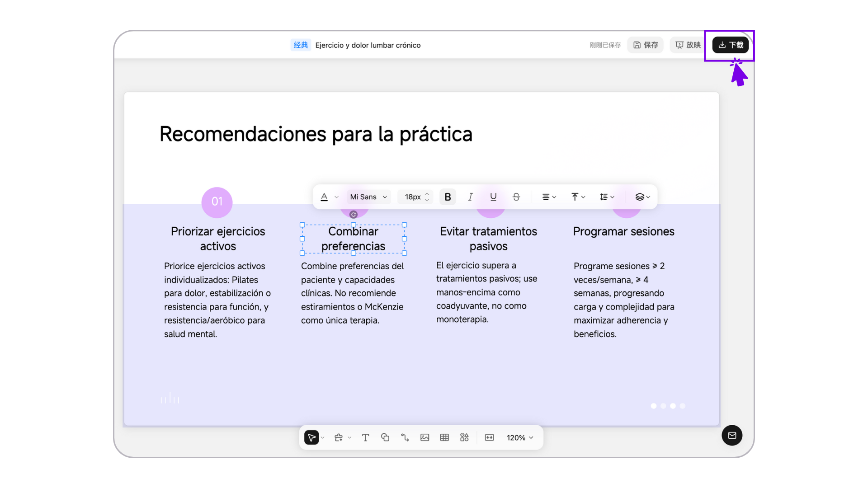The image size is (868, 488).
Task: Click the fit-to-width icon
Action: 489,437
